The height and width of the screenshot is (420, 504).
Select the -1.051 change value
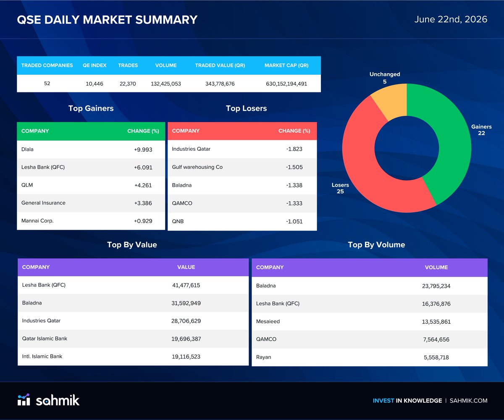click(x=294, y=221)
